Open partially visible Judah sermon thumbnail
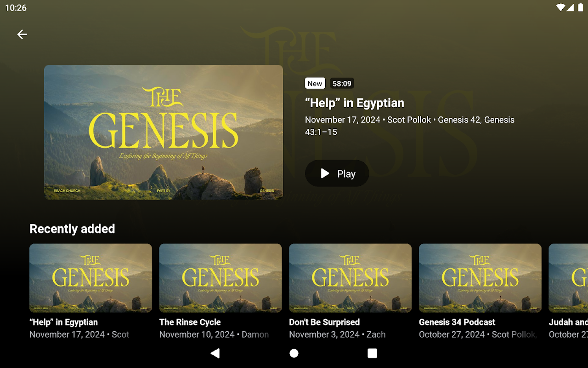This screenshot has width=588, height=368. 568,278
